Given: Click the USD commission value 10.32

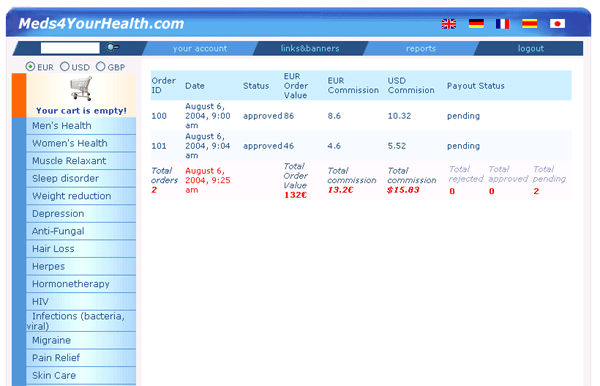Looking at the screenshot, I should 399,116.
